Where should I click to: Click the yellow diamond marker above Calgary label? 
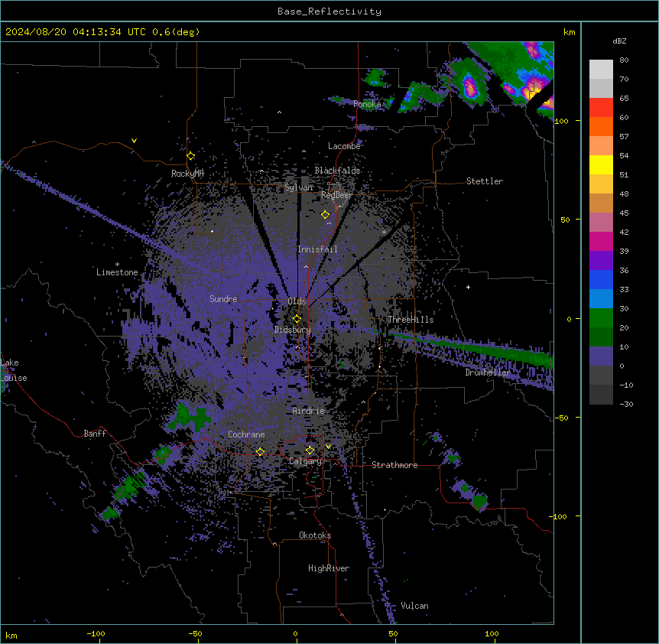pos(310,450)
